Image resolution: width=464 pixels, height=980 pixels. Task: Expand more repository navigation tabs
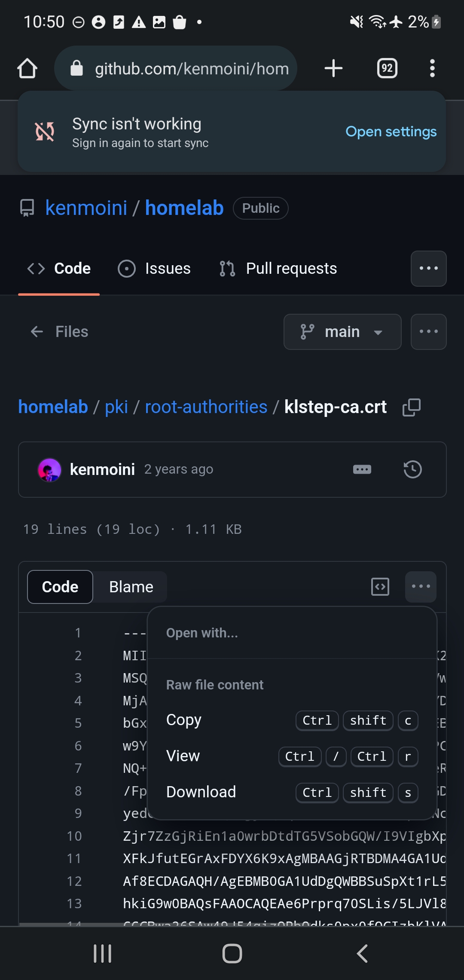[428, 269]
